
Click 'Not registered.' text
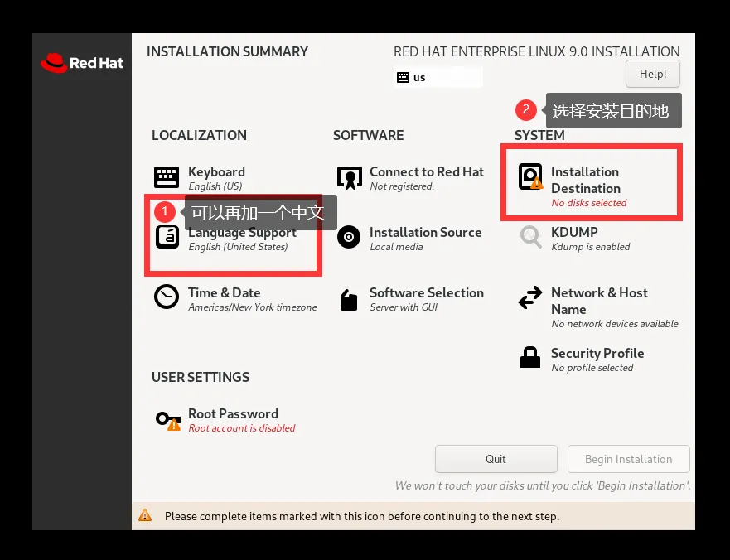point(402,186)
